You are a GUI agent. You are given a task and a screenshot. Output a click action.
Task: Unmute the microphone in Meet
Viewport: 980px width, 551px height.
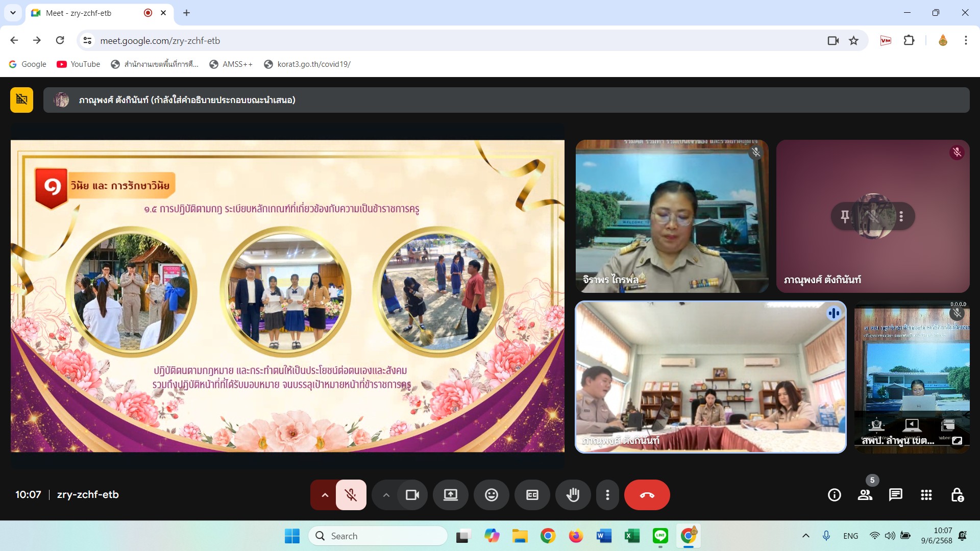click(351, 495)
